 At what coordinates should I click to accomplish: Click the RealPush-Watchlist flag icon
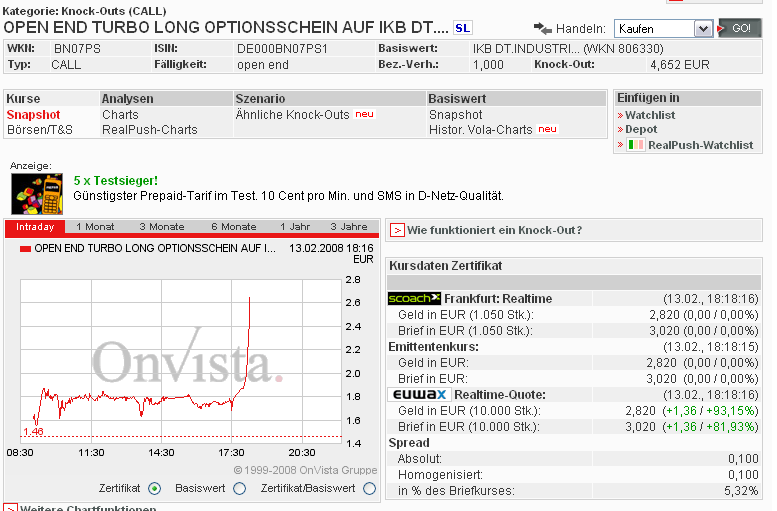click(635, 145)
